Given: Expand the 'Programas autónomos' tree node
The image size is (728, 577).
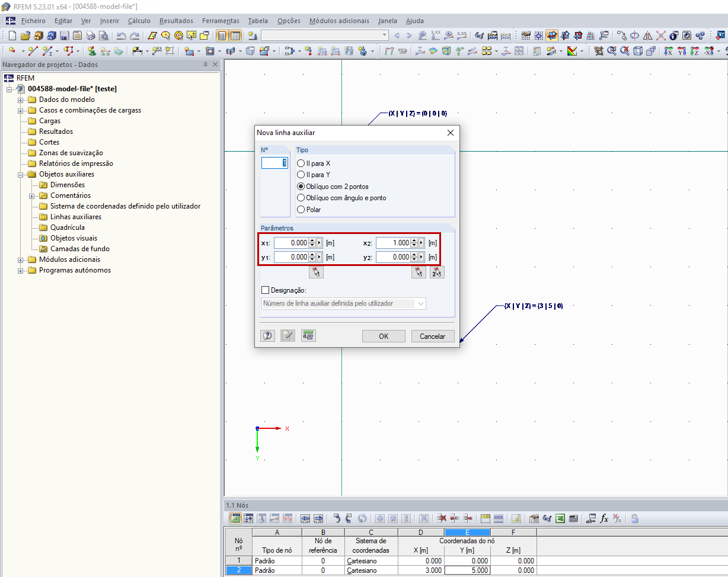Looking at the screenshot, I should click(20, 270).
